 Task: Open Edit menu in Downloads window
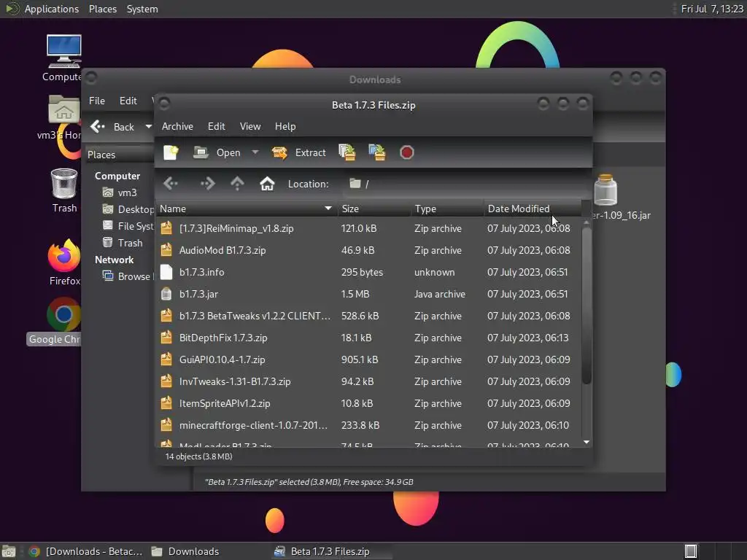pos(128,101)
